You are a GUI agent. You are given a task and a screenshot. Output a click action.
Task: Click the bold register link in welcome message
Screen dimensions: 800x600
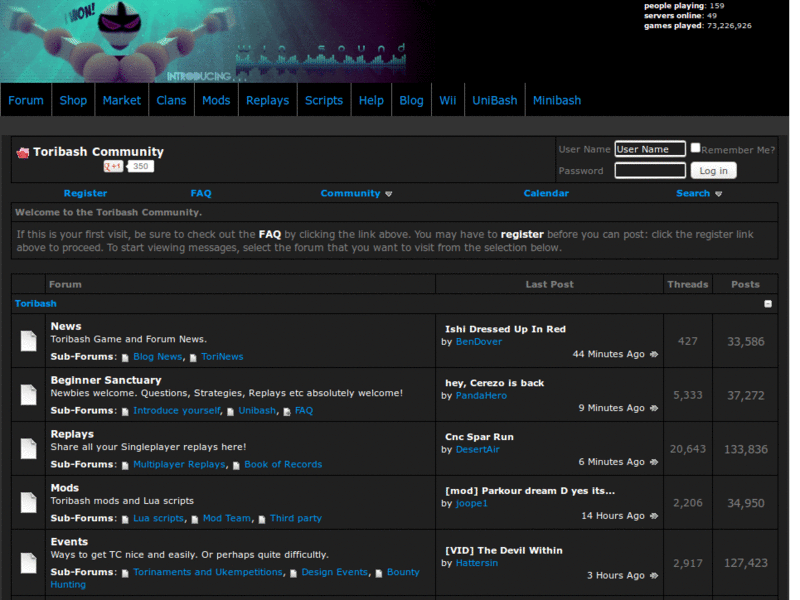pyautogui.click(x=522, y=234)
